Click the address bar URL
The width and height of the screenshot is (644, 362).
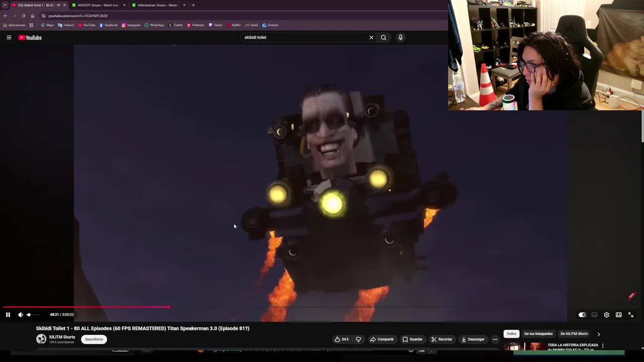coord(78,16)
